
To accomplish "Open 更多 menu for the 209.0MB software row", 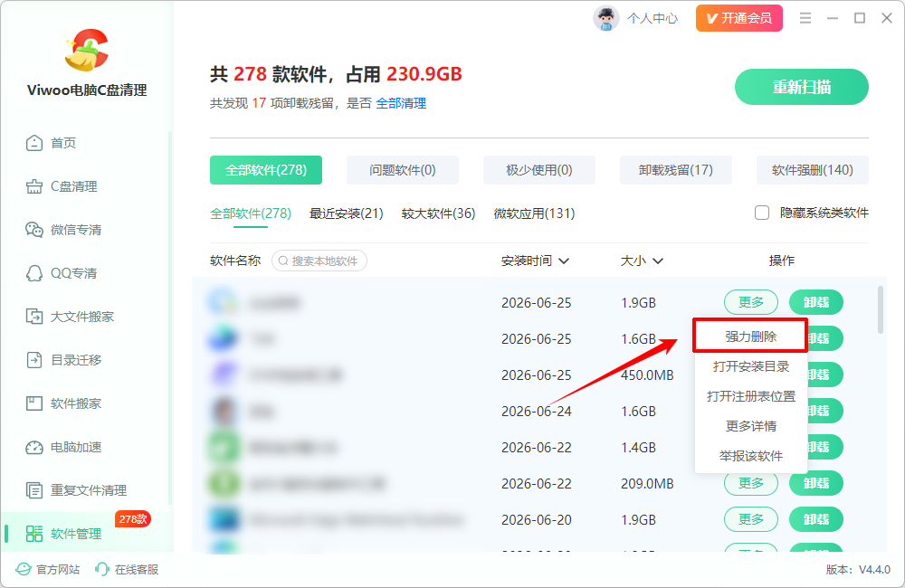I will click(x=751, y=483).
